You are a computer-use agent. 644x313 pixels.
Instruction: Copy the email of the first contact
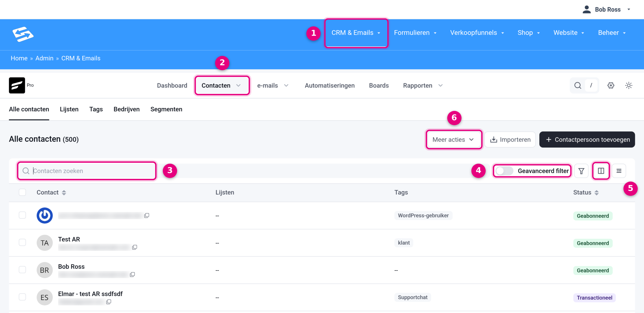(147, 215)
